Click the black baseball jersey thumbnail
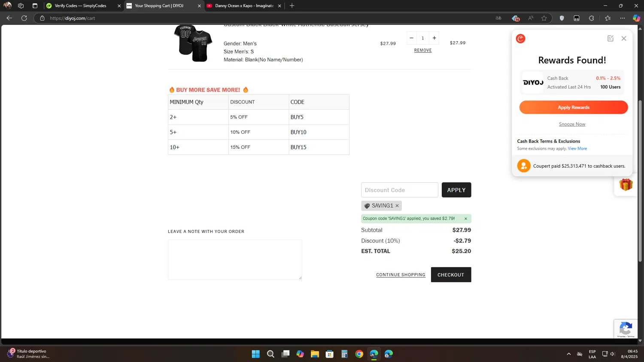 coord(193,43)
